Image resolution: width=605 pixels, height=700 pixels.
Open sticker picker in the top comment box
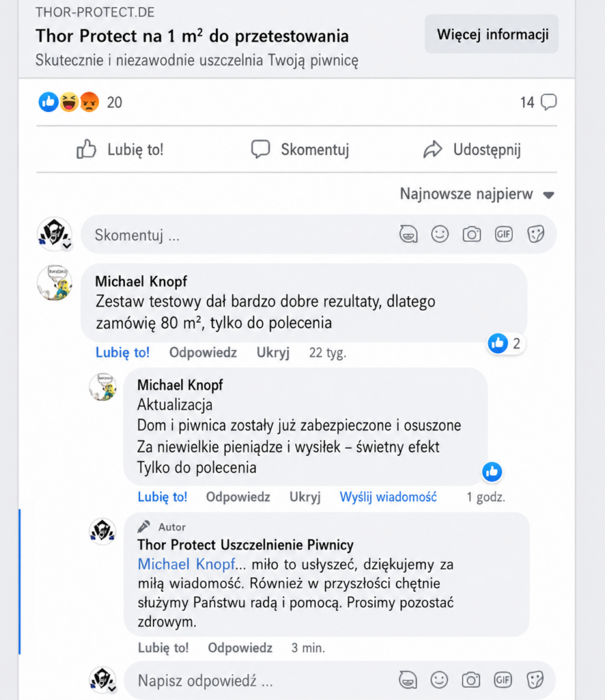pyautogui.click(x=535, y=234)
